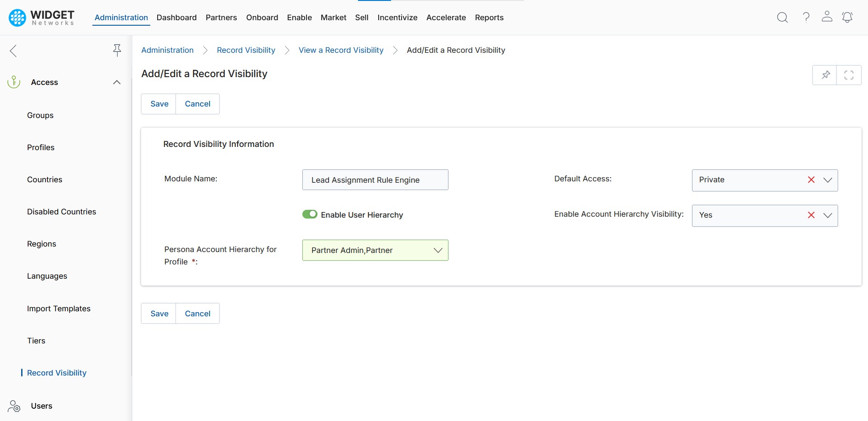Open the user profile icon
The height and width of the screenshot is (421, 868).
pos(827,17)
